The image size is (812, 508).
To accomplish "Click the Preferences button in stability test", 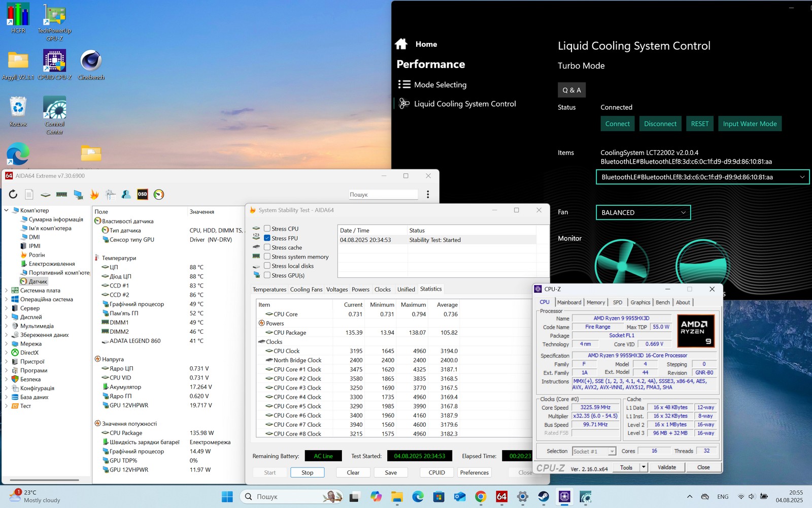I will pyautogui.click(x=475, y=472).
